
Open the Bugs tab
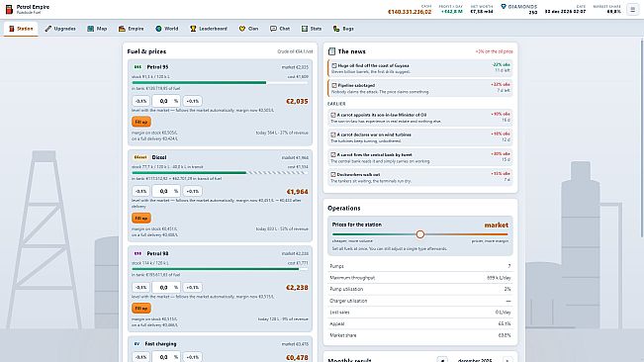pos(343,29)
